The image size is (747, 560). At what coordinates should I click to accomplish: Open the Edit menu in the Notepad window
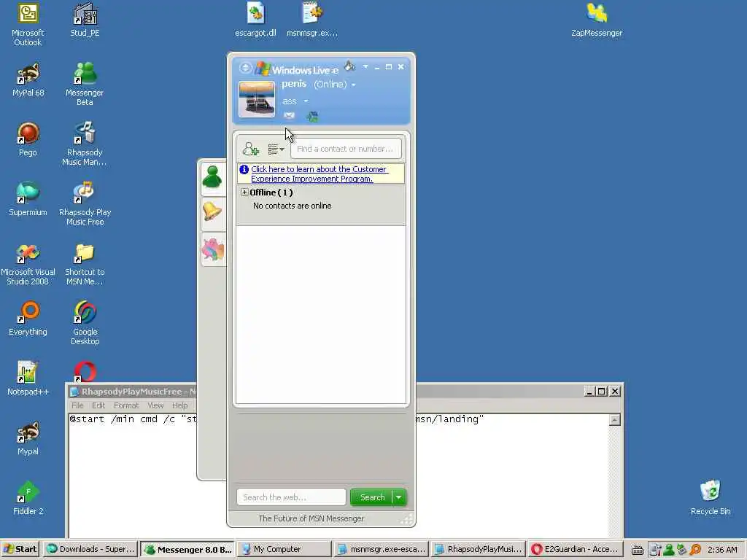tap(98, 405)
